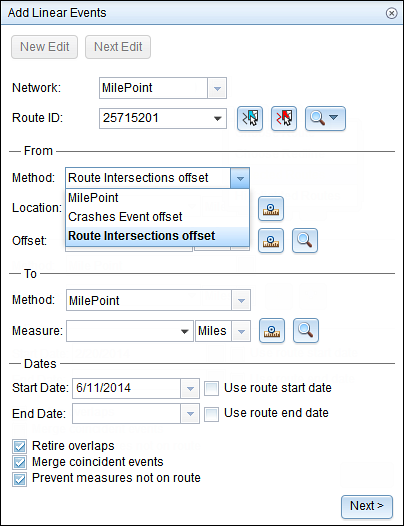Viewport: 404px width, 526px height.
Task: Collapse the From Method dropdown arrow
Action: (x=240, y=178)
